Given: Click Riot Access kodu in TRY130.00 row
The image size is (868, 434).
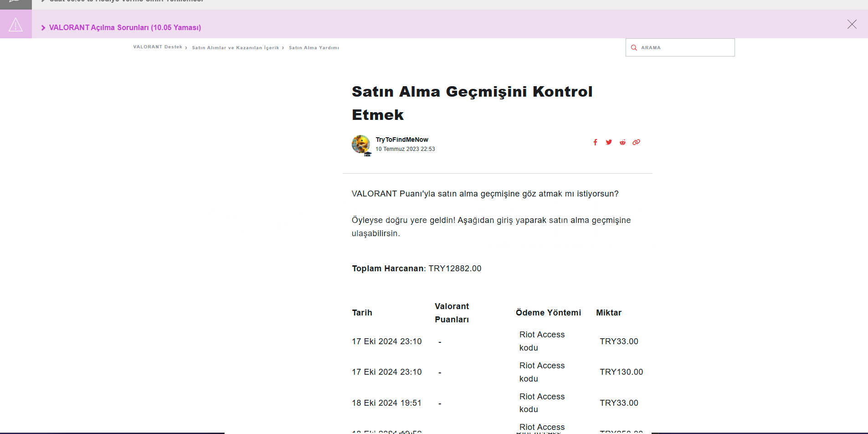Looking at the screenshot, I should (542, 372).
